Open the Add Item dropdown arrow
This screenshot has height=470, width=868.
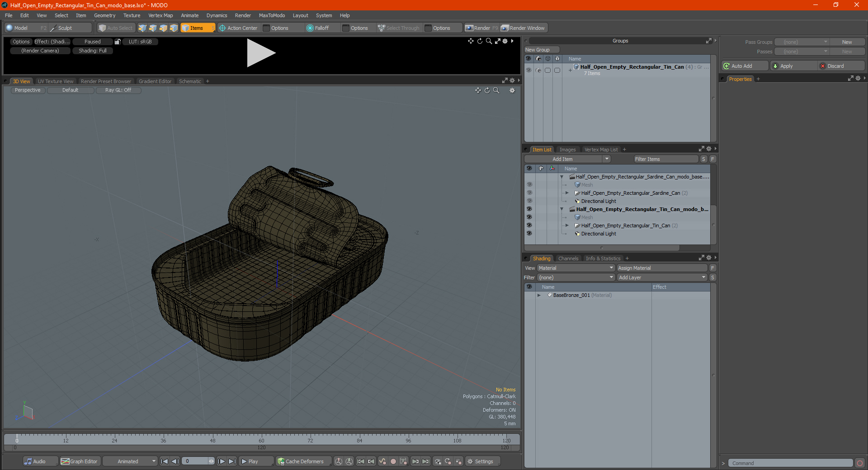pyautogui.click(x=607, y=159)
